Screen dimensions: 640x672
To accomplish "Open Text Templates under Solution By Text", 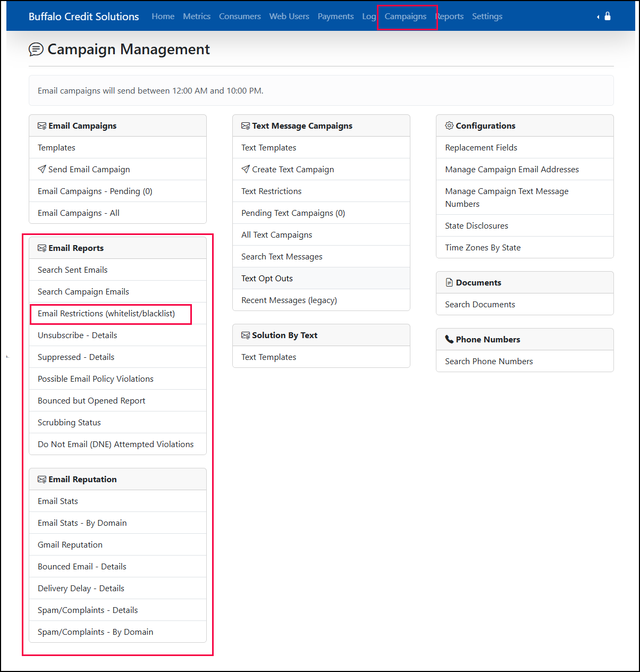I will click(x=321, y=357).
